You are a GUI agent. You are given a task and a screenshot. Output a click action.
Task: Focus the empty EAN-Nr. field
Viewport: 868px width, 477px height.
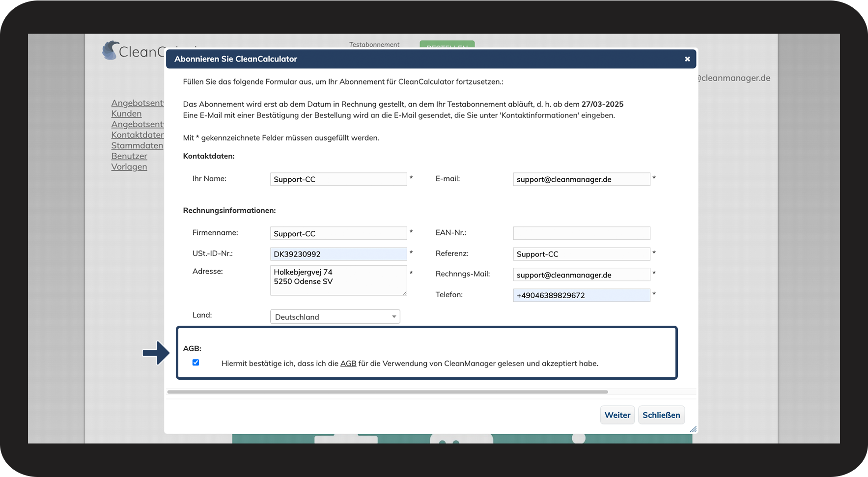pos(581,233)
